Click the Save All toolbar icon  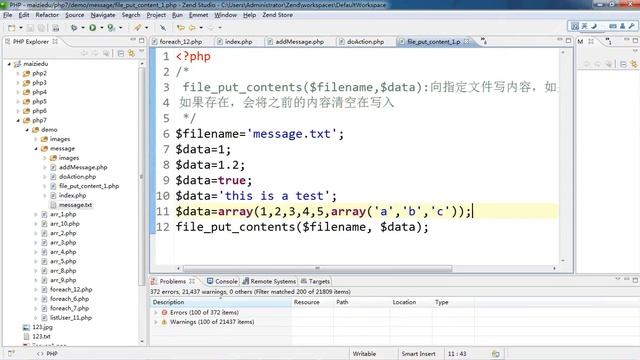click(41, 28)
